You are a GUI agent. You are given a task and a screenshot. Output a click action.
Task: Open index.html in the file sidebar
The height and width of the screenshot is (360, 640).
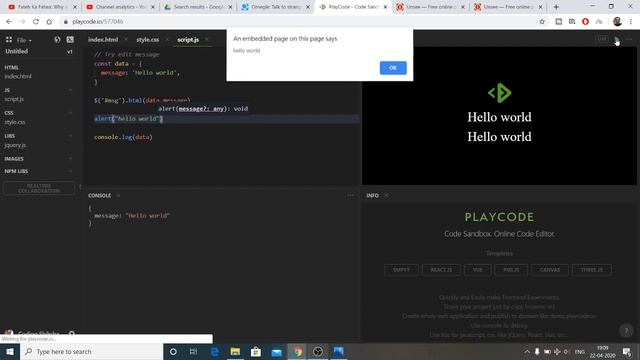18,76
